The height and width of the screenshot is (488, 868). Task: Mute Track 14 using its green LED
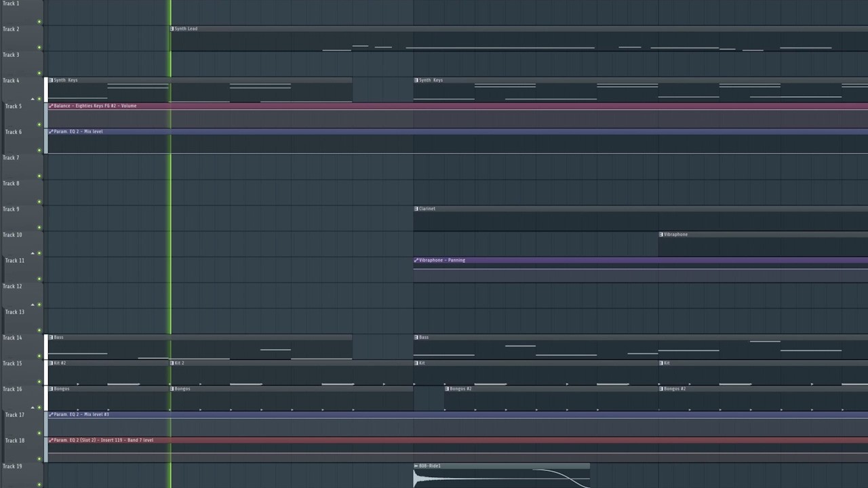[x=39, y=357]
